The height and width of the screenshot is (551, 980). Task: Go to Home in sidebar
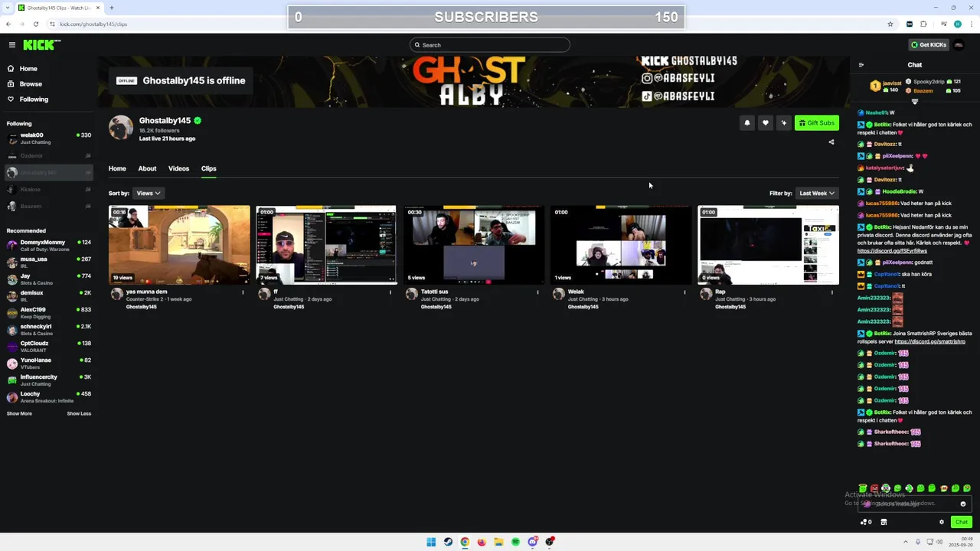[28, 69]
